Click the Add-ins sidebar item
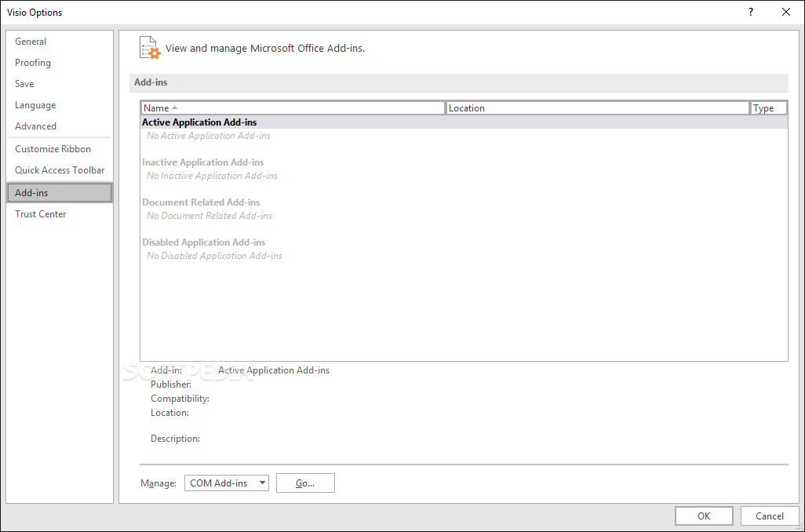The width and height of the screenshot is (805, 532). tap(60, 192)
